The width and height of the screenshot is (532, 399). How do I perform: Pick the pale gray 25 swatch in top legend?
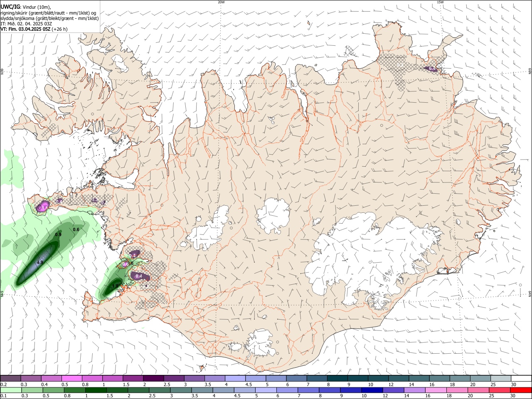tap(501, 379)
